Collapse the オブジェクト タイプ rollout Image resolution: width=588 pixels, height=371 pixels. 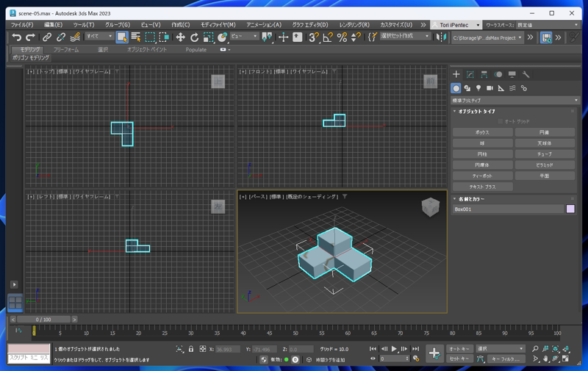coord(477,112)
